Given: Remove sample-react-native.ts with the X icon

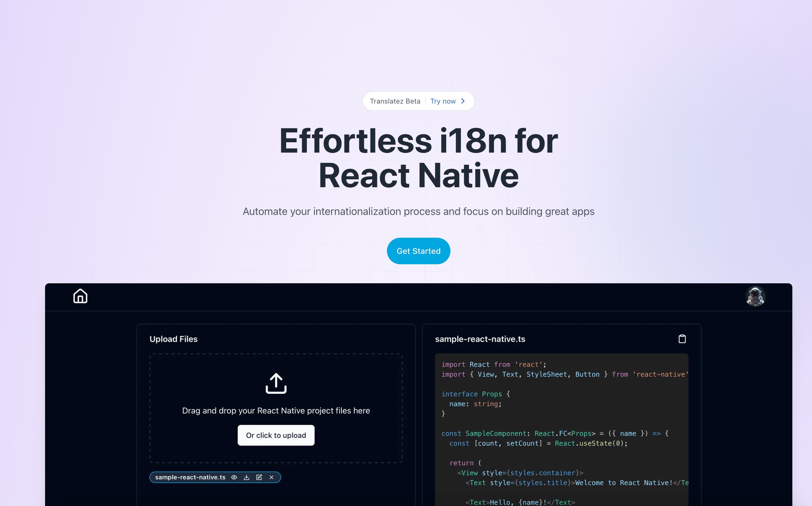Looking at the screenshot, I should 271,477.
